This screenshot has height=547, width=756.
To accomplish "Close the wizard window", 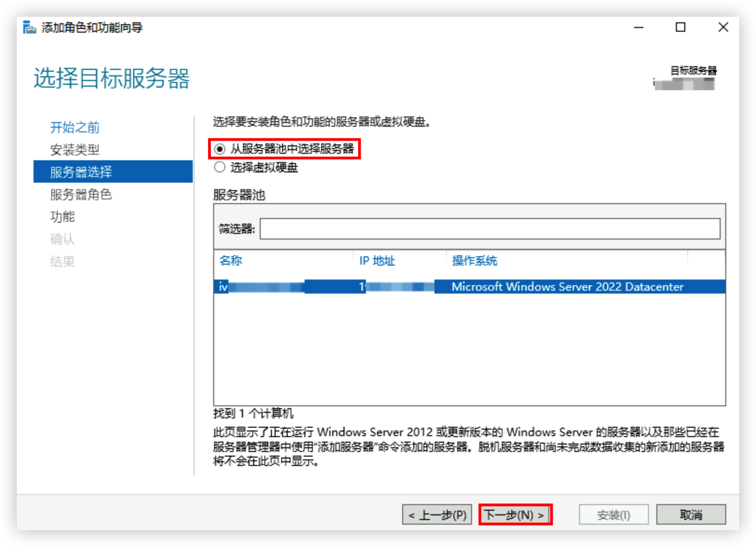I will click(x=723, y=27).
